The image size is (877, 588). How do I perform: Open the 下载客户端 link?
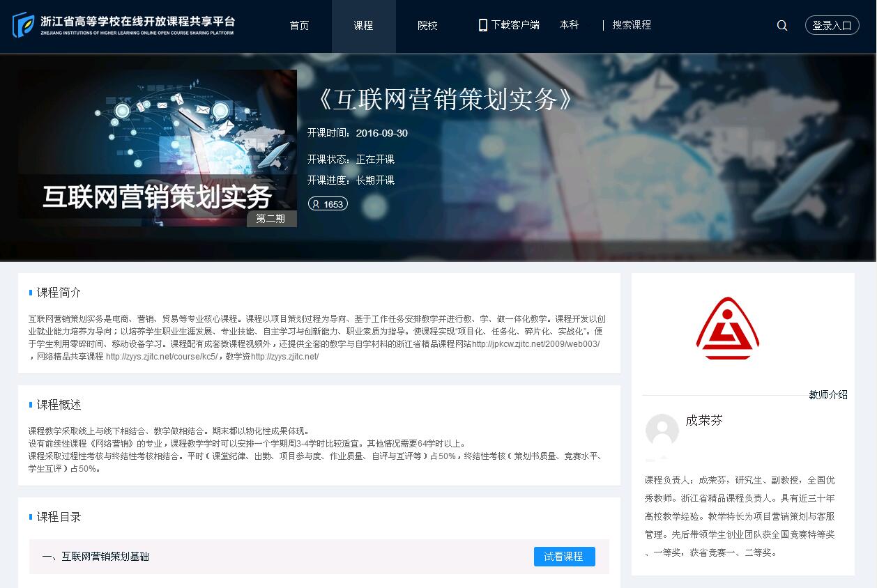point(515,25)
